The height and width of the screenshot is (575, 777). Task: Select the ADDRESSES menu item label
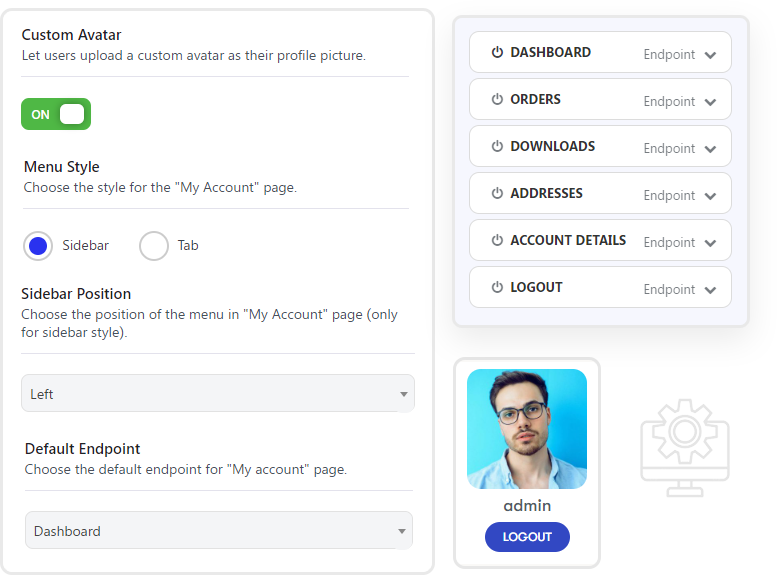[x=547, y=193]
